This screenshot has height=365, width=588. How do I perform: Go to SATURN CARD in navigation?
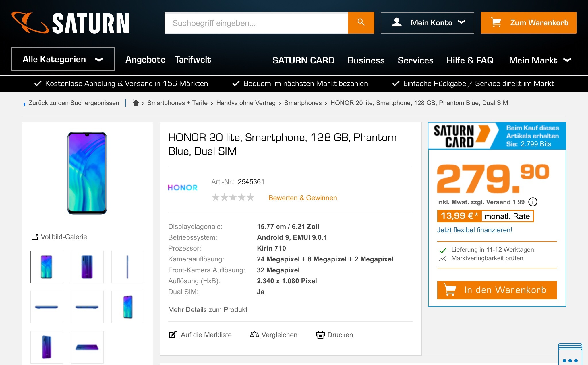pos(303,60)
